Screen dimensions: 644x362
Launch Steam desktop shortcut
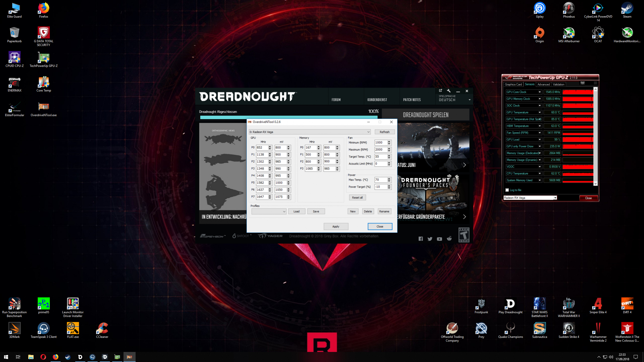[x=627, y=10]
